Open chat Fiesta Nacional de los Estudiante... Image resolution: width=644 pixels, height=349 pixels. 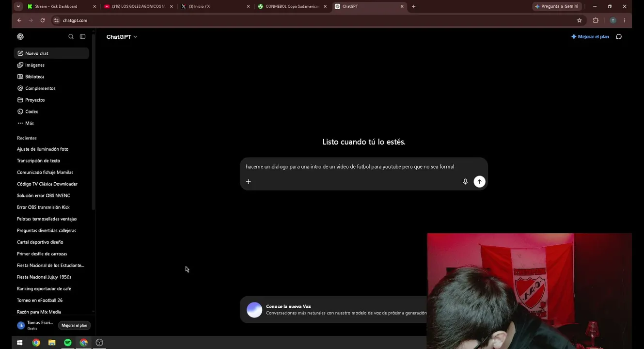pos(51,266)
